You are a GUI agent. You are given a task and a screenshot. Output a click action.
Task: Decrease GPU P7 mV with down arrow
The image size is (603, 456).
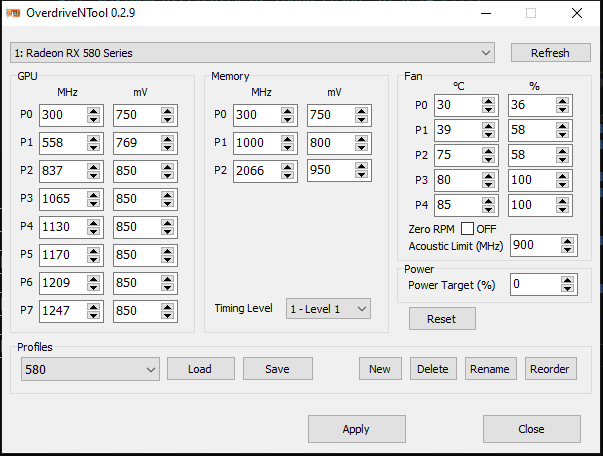pyautogui.click(x=167, y=316)
